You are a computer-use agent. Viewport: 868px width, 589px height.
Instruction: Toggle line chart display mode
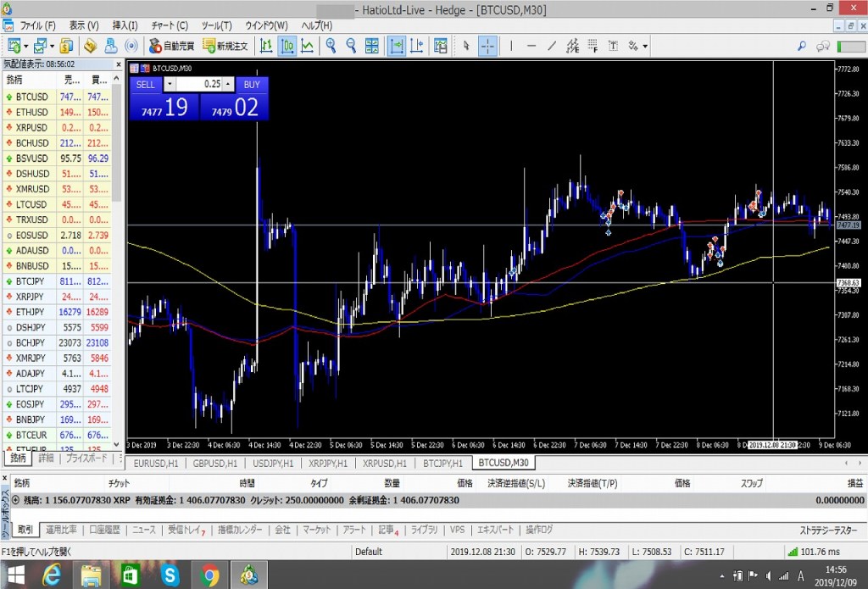point(307,46)
